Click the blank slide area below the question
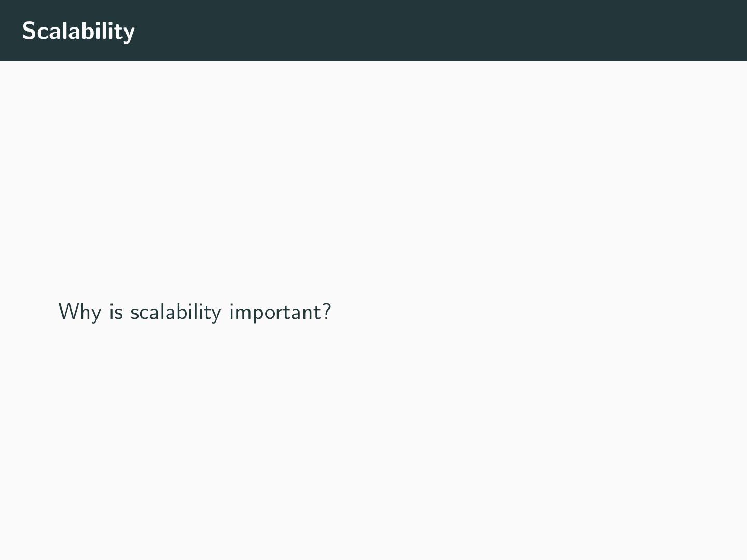The width and height of the screenshot is (747, 560). coord(374,441)
